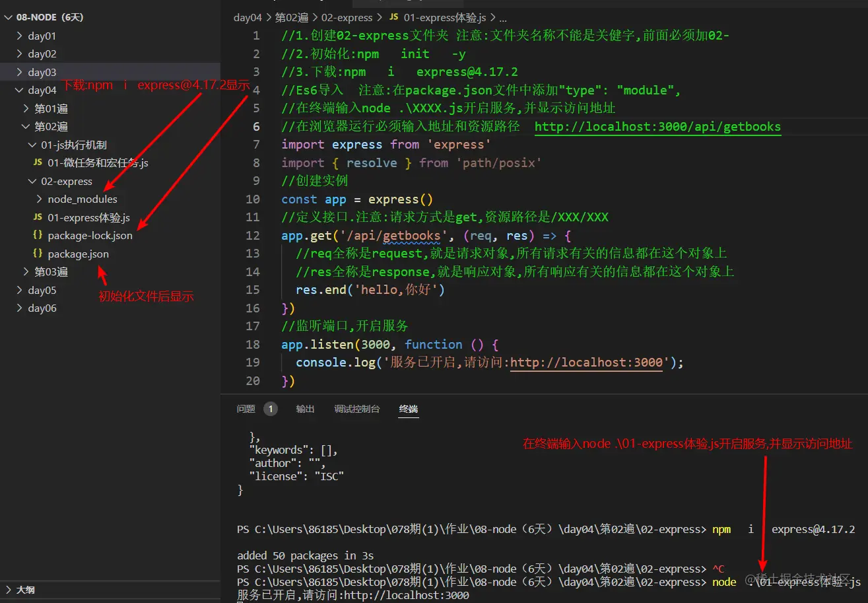This screenshot has height=603, width=868.
Task: Click the "app.listen(3000, function () {" code
Action: 390,344
